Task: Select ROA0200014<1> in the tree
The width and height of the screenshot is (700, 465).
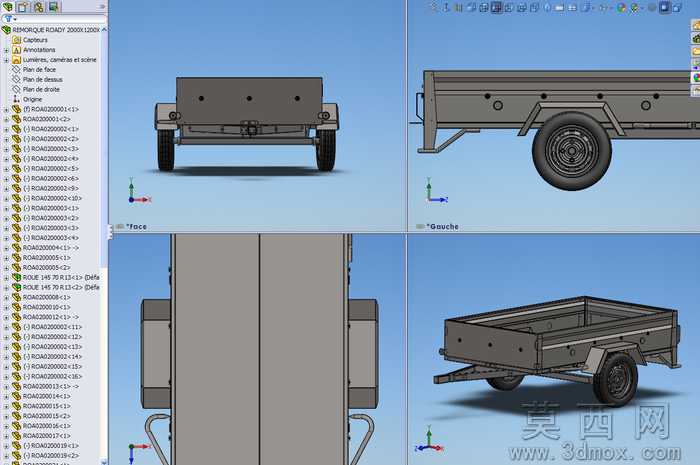Action: coord(46,396)
